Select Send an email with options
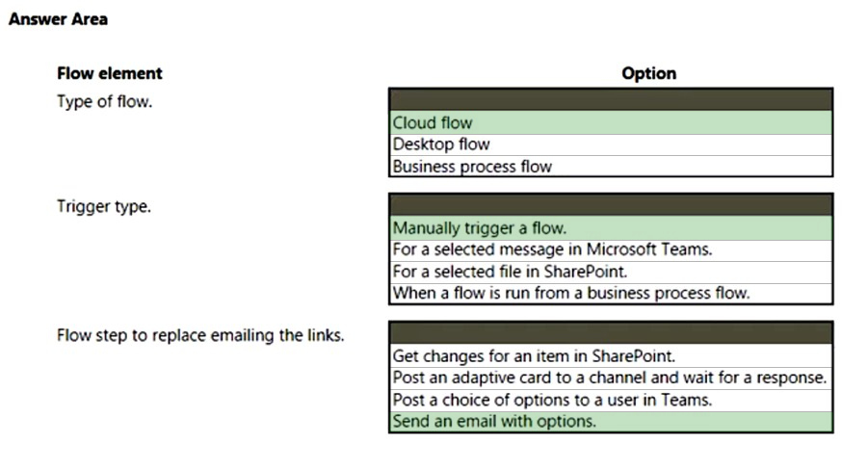Screen dimensions: 868x470 pyautogui.click(x=611, y=421)
